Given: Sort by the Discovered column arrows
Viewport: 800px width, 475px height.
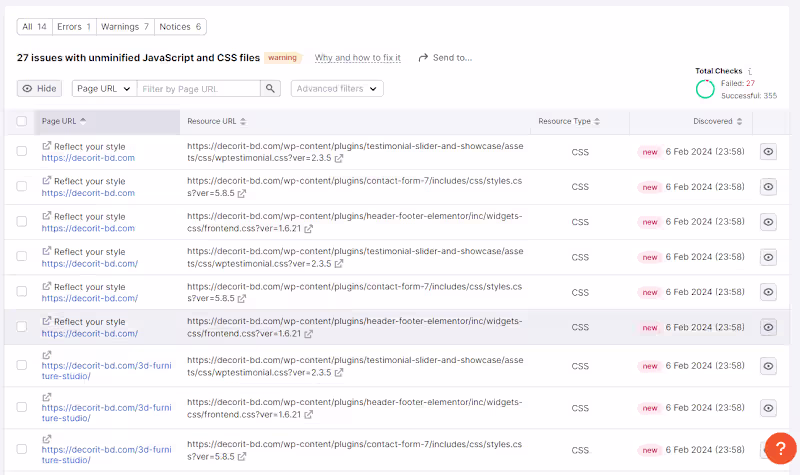Looking at the screenshot, I should tap(740, 121).
